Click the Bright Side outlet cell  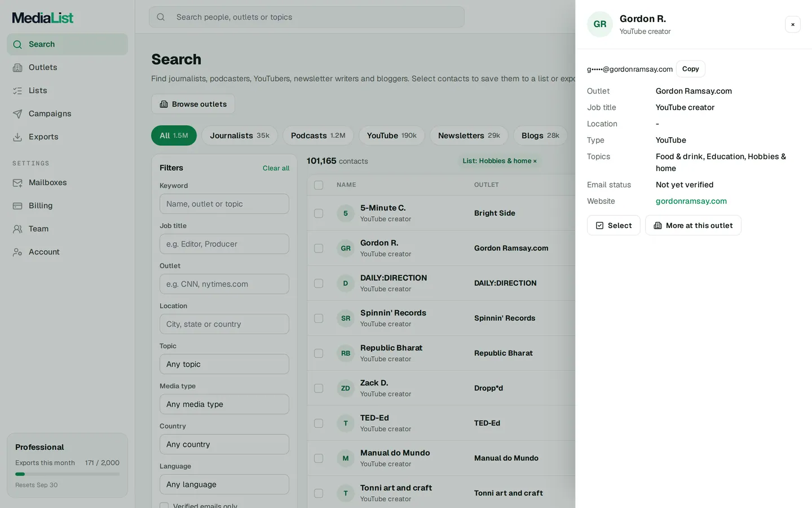tap(495, 213)
